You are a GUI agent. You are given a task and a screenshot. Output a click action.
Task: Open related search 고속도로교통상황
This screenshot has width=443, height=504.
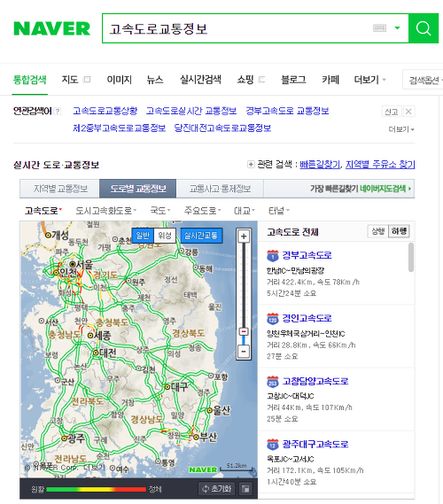[x=105, y=111]
